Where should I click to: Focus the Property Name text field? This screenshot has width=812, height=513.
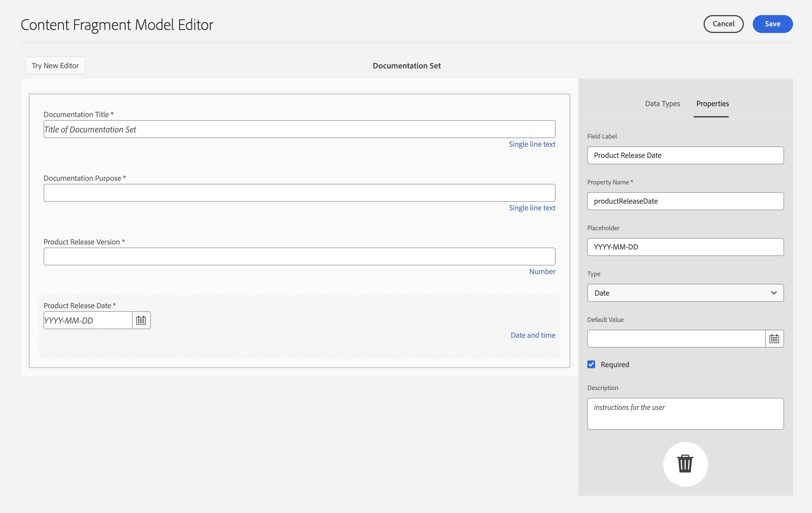point(685,201)
